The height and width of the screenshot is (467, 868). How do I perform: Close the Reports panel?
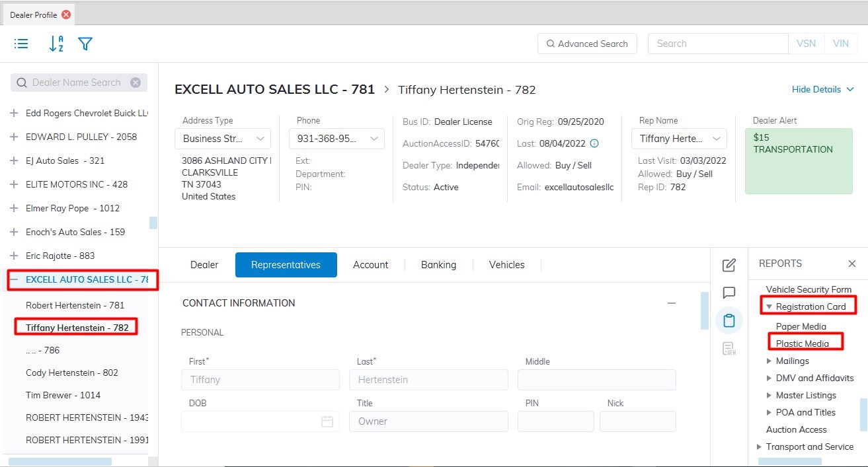pos(852,264)
